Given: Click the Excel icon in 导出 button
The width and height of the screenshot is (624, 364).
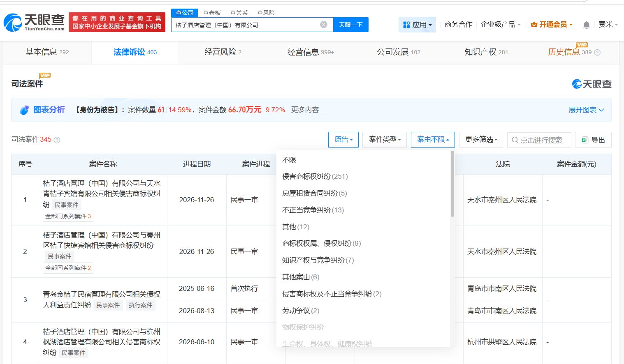Looking at the screenshot, I should click(x=585, y=140).
